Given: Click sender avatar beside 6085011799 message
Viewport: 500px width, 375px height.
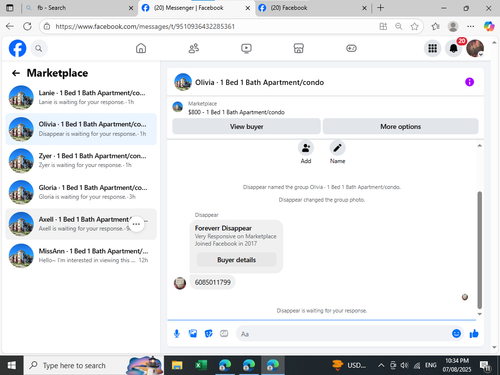Looking at the screenshot, I should (180, 283).
